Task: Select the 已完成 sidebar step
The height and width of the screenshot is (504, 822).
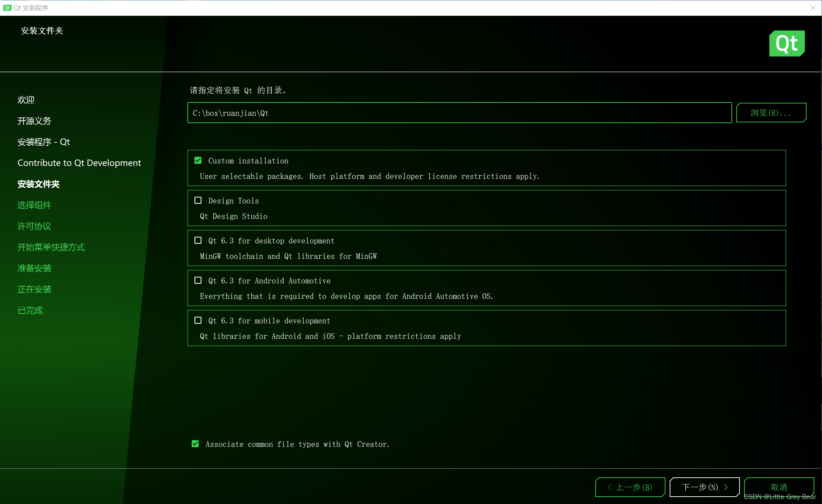Action: (30, 310)
